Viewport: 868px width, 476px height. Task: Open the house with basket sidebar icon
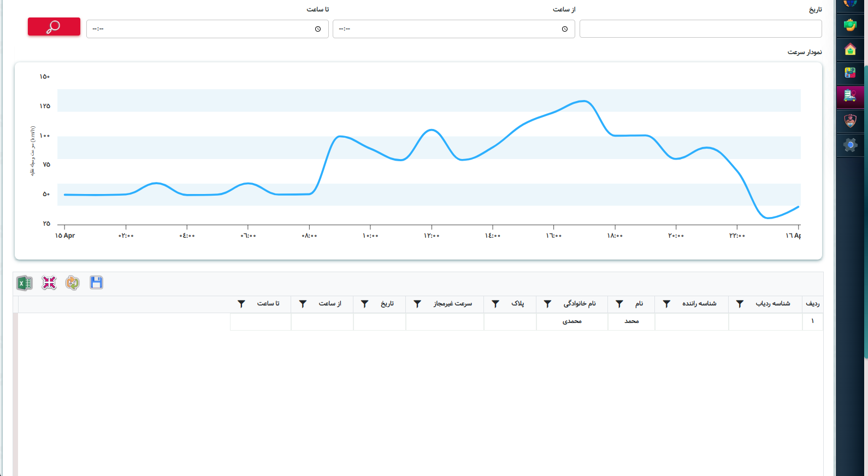click(x=850, y=50)
